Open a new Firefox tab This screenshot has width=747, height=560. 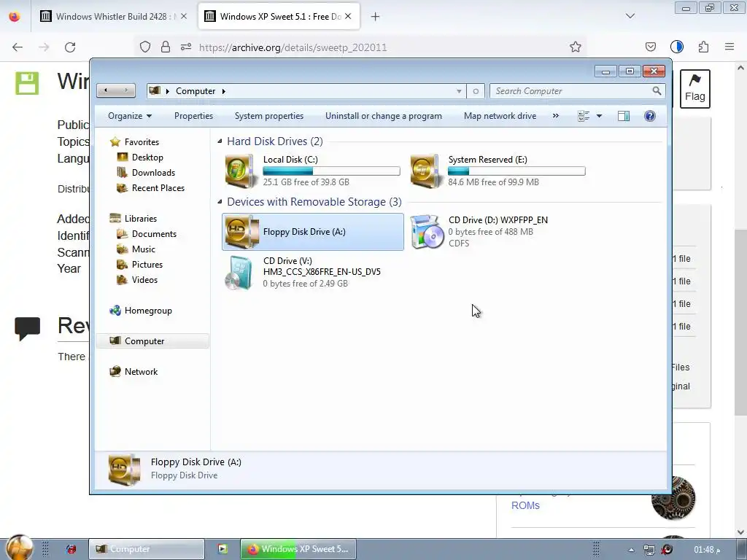click(x=376, y=16)
